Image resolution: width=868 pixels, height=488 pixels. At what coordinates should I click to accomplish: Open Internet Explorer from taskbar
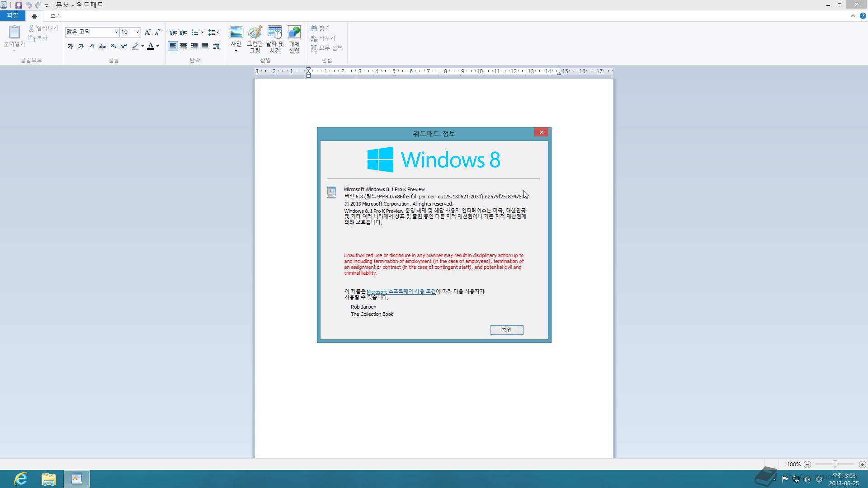click(20, 479)
